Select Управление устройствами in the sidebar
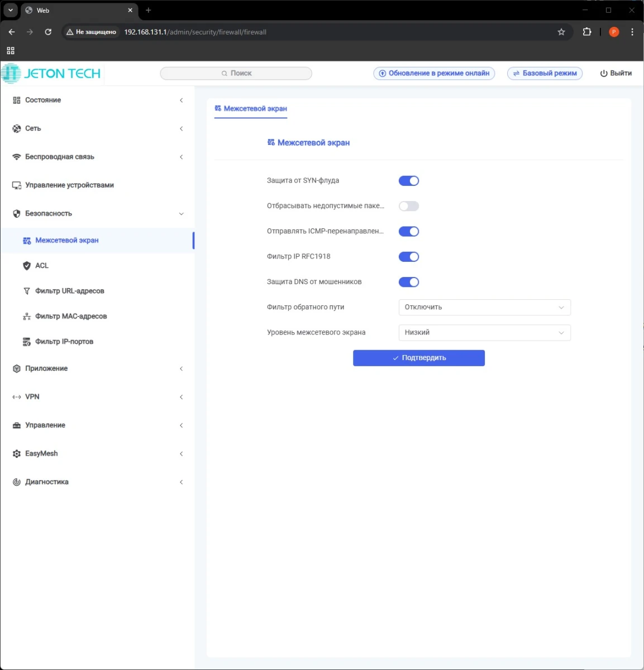644x670 pixels. click(x=69, y=185)
